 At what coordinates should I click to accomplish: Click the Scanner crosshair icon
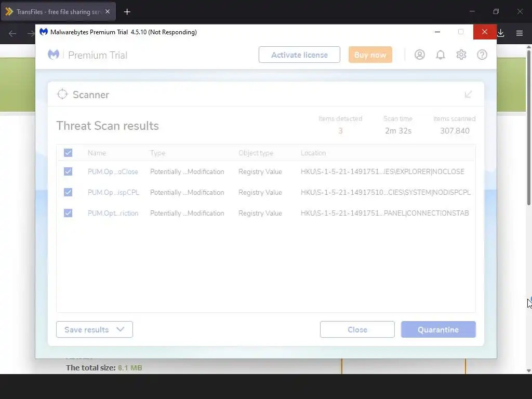click(x=62, y=94)
